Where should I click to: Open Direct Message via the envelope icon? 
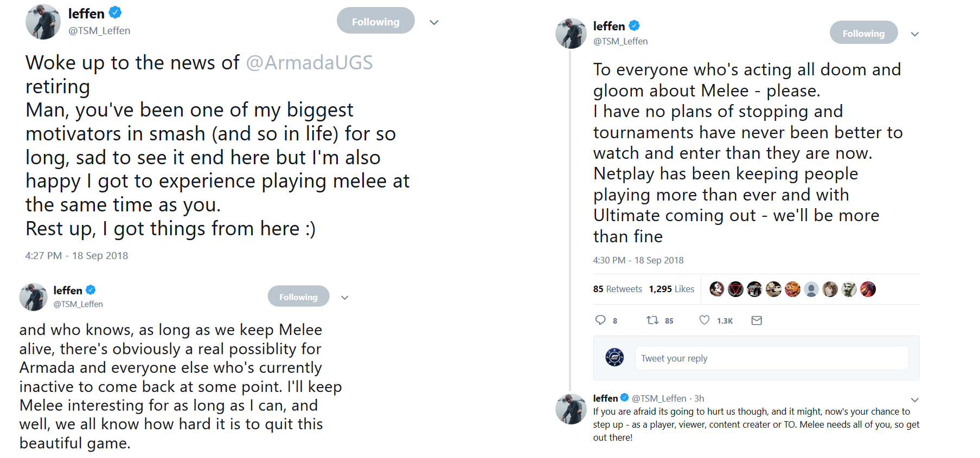click(757, 320)
